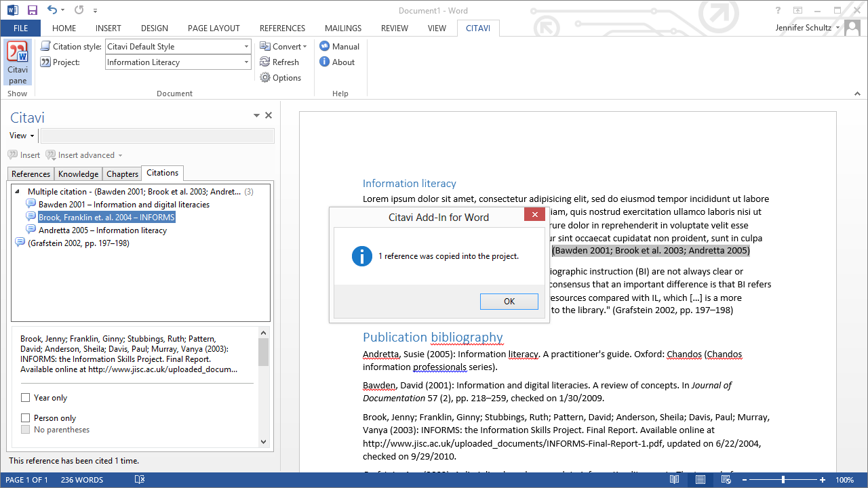Viewport: 868px width, 488px height.
Task: Switch to the Chapters tab
Action: (x=122, y=174)
